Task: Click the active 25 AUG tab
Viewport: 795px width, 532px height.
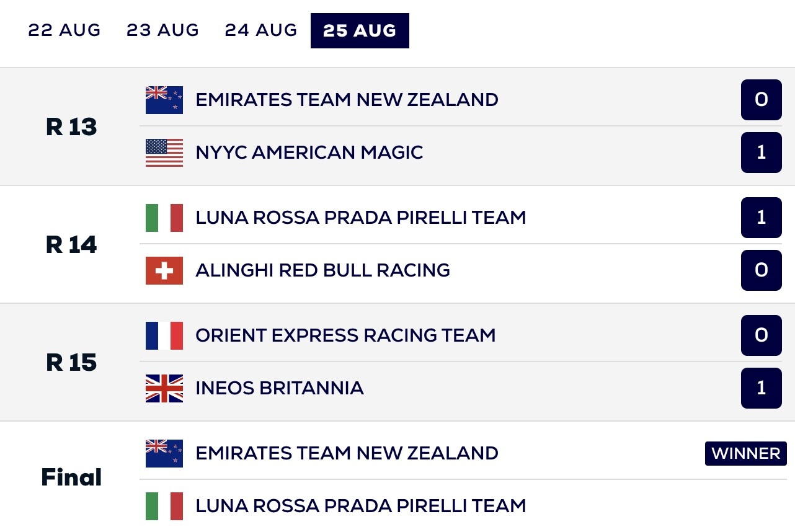Action: pos(360,30)
